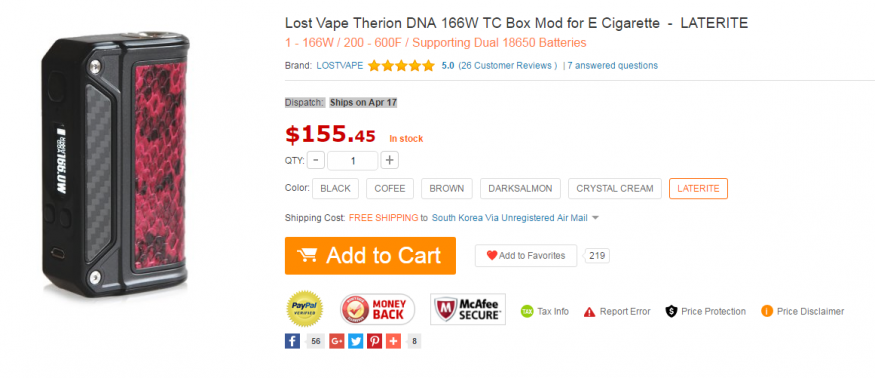This screenshot has height=378, width=875.
Task: Report Error for this product
Action: click(617, 312)
